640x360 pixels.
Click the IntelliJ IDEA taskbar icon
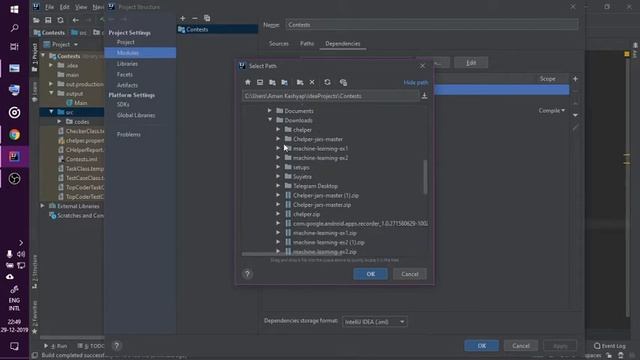[x=14, y=157]
